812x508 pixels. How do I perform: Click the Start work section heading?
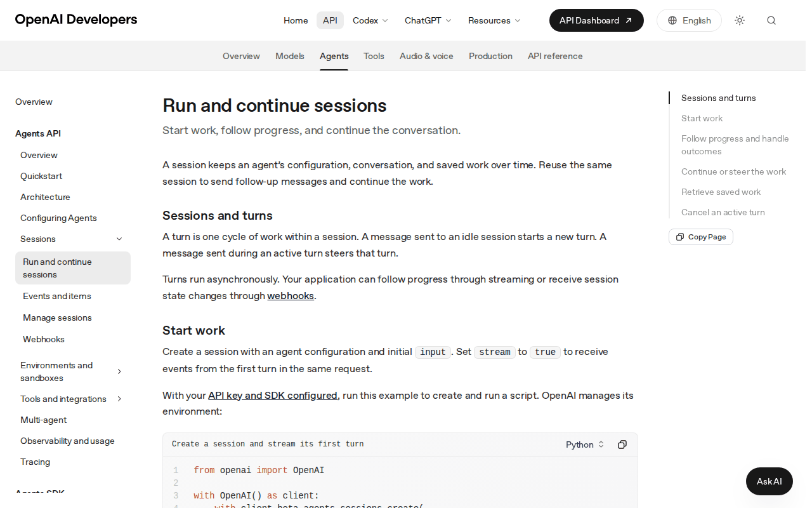[x=193, y=330]
